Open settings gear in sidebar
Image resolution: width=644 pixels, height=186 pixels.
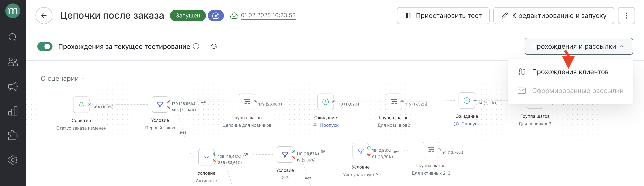tap(13, 160)
